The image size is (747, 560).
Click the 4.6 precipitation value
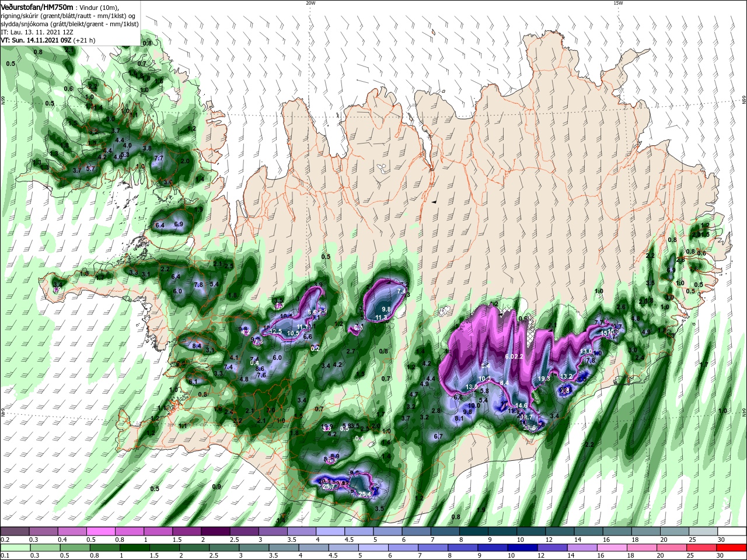pyautogui.click(x=118, y=156)
